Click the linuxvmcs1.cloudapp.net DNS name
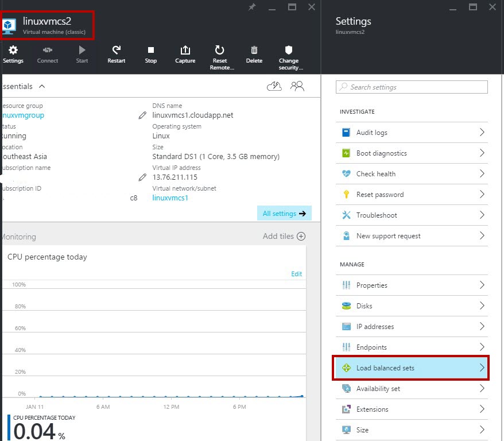This screenshot has width=504, height=441. 193,115
